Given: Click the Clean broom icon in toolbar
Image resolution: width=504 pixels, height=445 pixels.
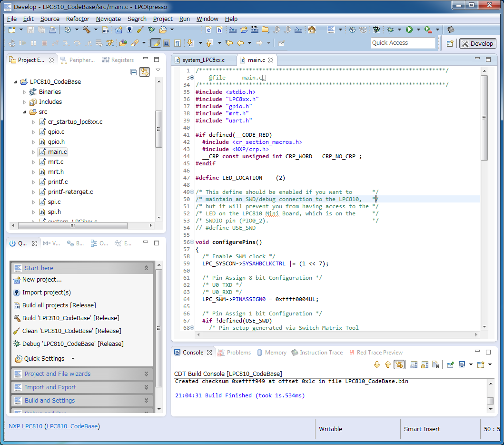Looking at the screenshot, I should click(x=140, y=30).
